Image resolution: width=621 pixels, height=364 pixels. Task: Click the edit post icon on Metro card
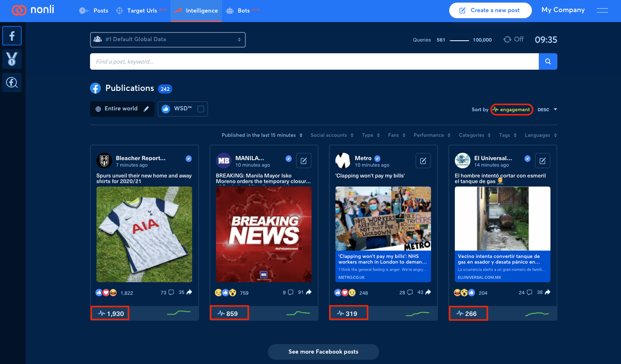tap(423, 161)
